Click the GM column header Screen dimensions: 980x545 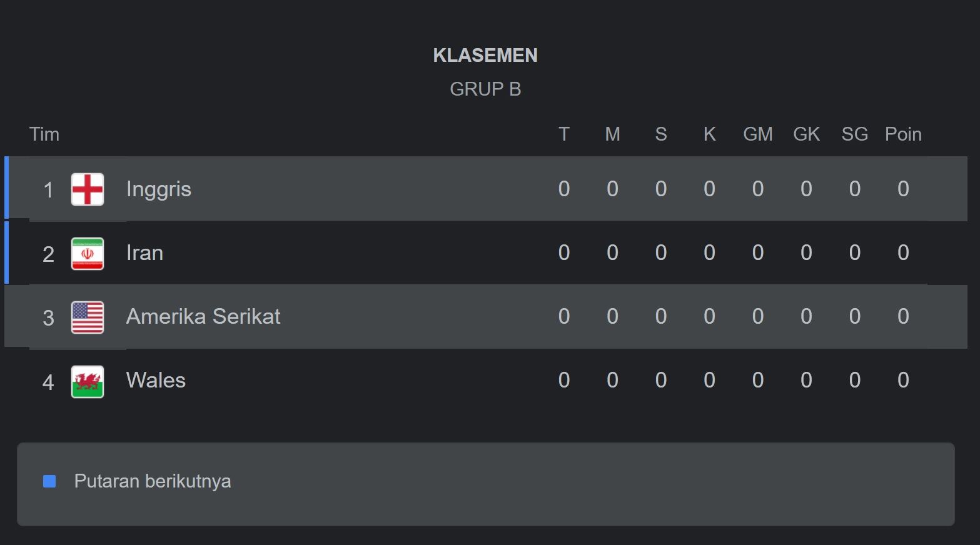pyautogui.click(x=758, y=134)
